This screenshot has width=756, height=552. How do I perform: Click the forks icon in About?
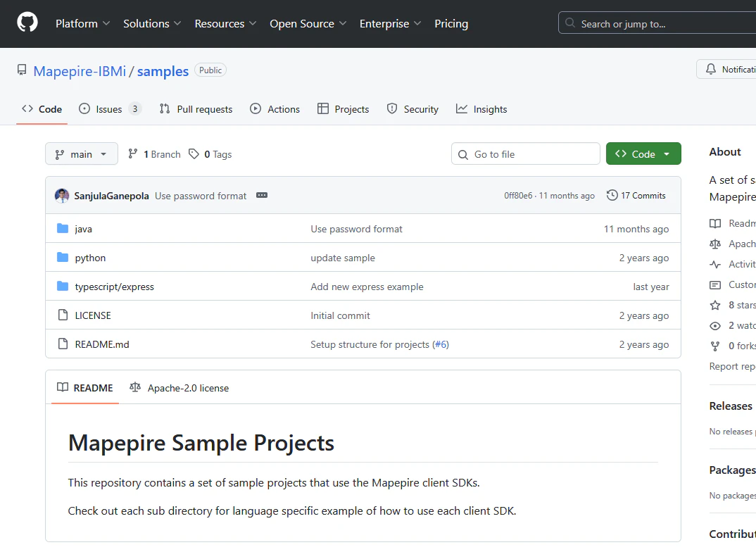click(x=715, y=346)
